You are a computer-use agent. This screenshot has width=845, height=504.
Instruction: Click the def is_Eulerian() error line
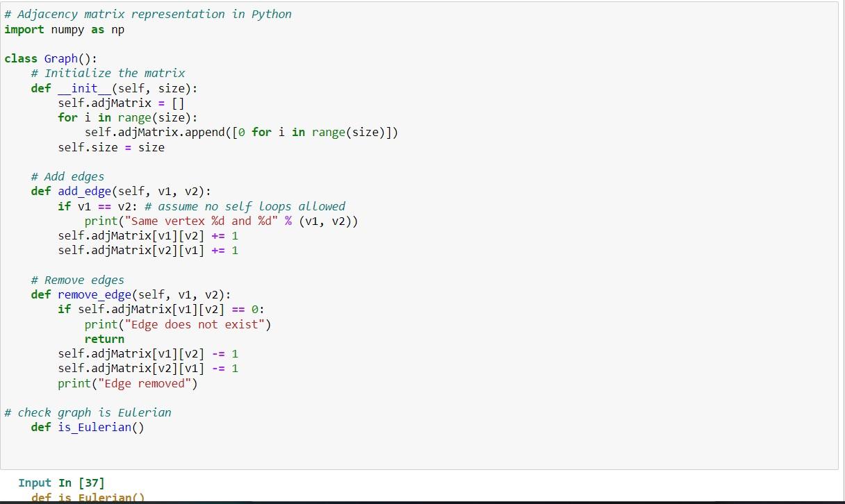(x=87, y=497)
